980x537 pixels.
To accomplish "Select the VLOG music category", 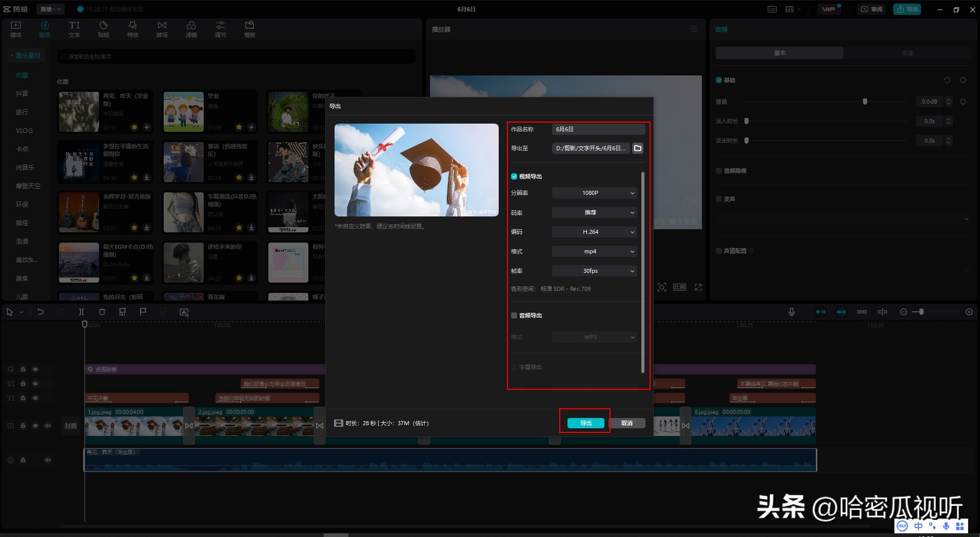I will tap(24, 131).
